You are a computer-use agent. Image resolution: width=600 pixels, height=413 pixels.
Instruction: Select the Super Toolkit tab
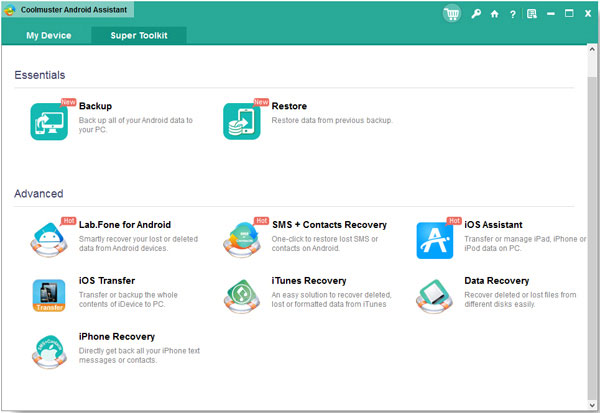[x=139, y=36]
